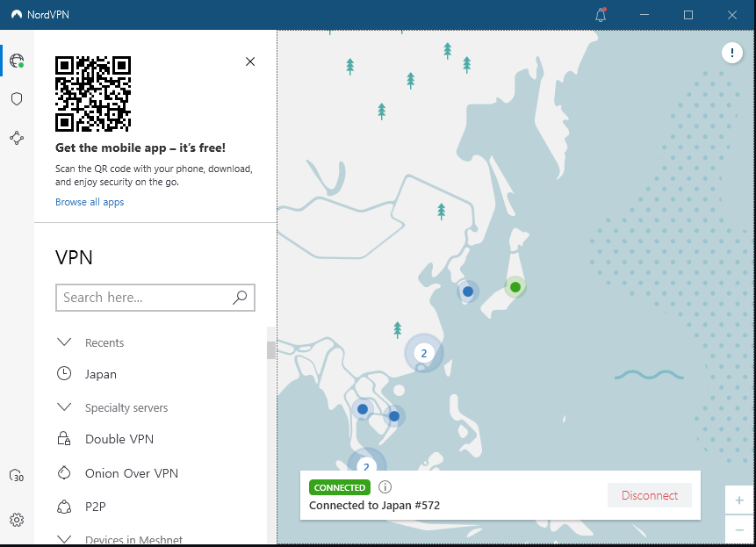Collapse the Recents section chevron

[64, 342]
